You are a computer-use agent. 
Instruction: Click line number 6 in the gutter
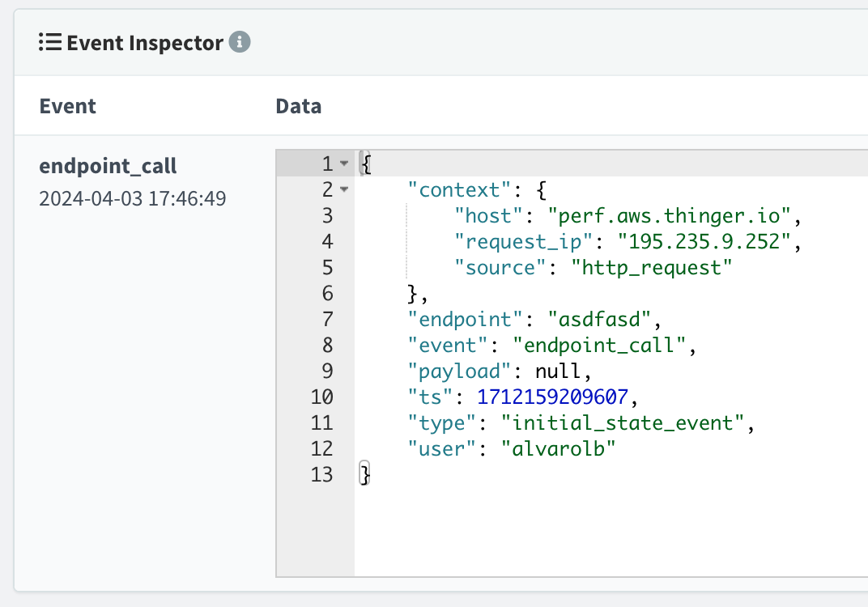pyautogui.click(x=328, y=293)
